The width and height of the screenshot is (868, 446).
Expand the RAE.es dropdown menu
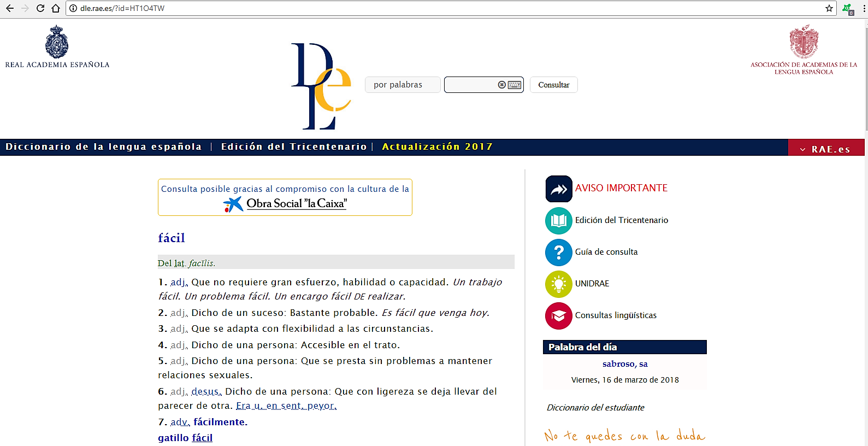click(x=826, y=149)
